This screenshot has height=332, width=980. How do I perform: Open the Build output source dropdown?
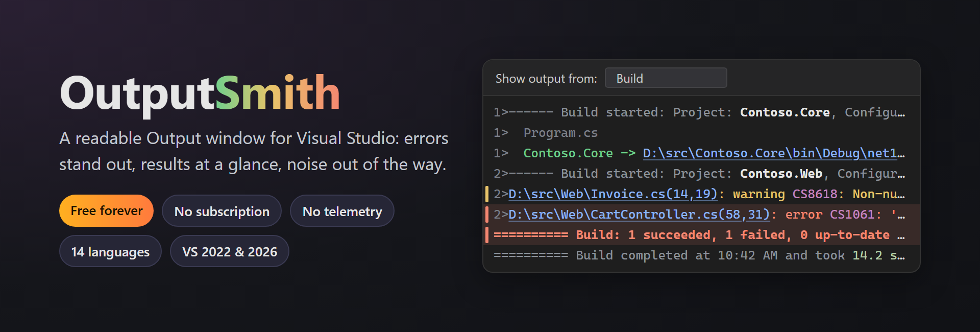[666, 78]
